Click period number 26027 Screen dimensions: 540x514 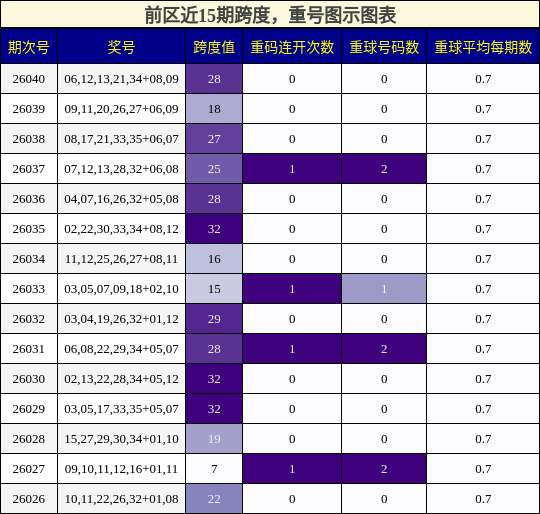[x=29, y=469]
